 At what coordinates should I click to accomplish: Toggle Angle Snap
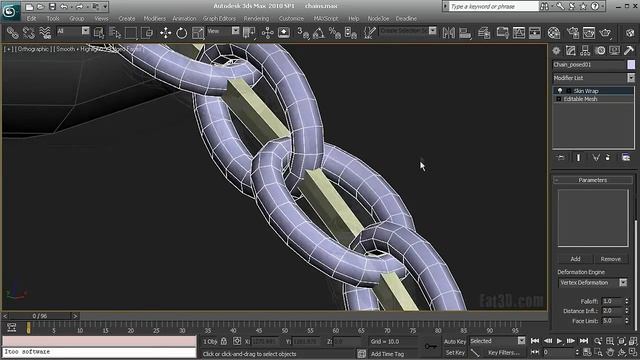[319, 33]
